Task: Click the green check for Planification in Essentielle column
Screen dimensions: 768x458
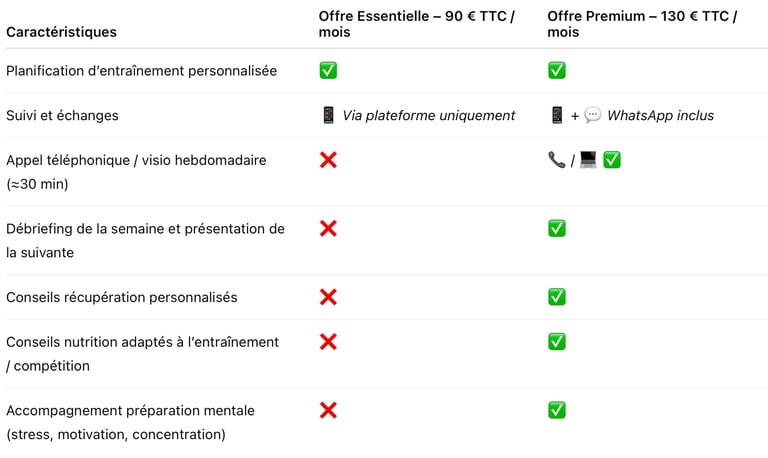Action: coord(328,70)
